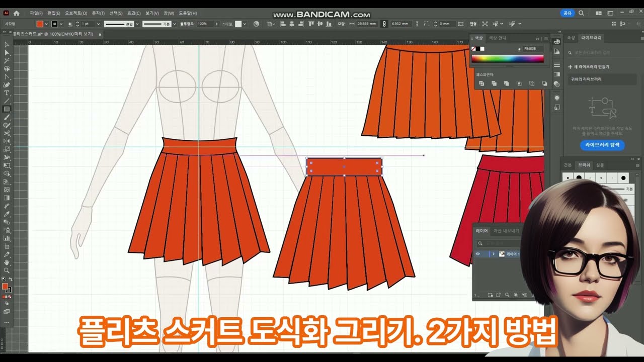Open the 파일(F) menu
Image resolution: width=644 pixels, height=362 pixels.
pos(36,13)
